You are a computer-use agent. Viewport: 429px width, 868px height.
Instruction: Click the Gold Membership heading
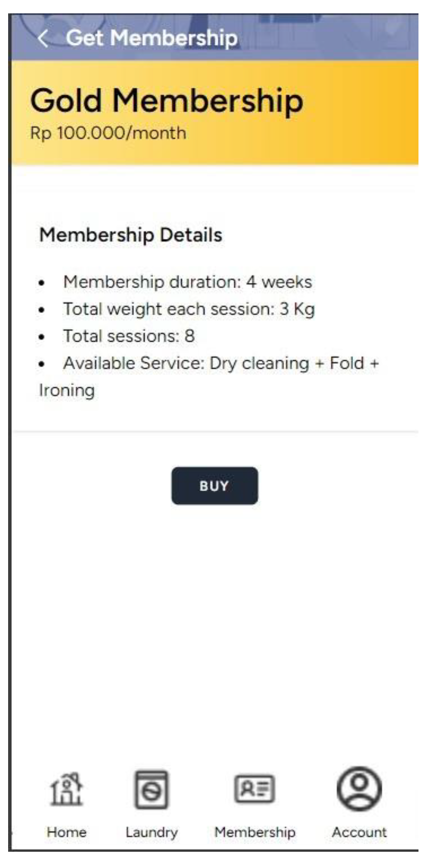[166, 101]
